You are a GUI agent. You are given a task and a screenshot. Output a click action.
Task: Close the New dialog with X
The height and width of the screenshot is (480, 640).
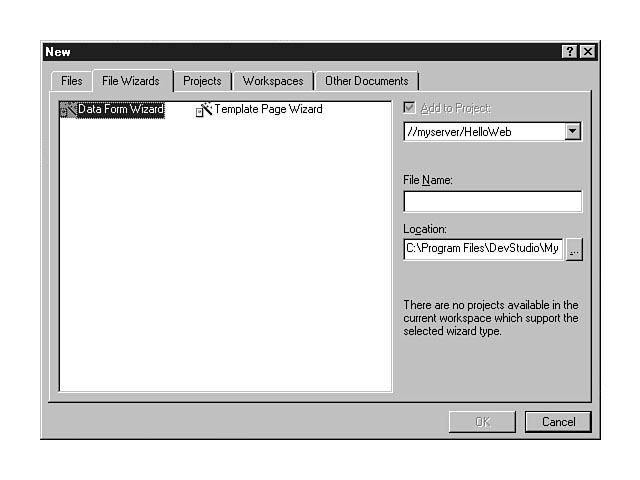[x=587, y=52]
